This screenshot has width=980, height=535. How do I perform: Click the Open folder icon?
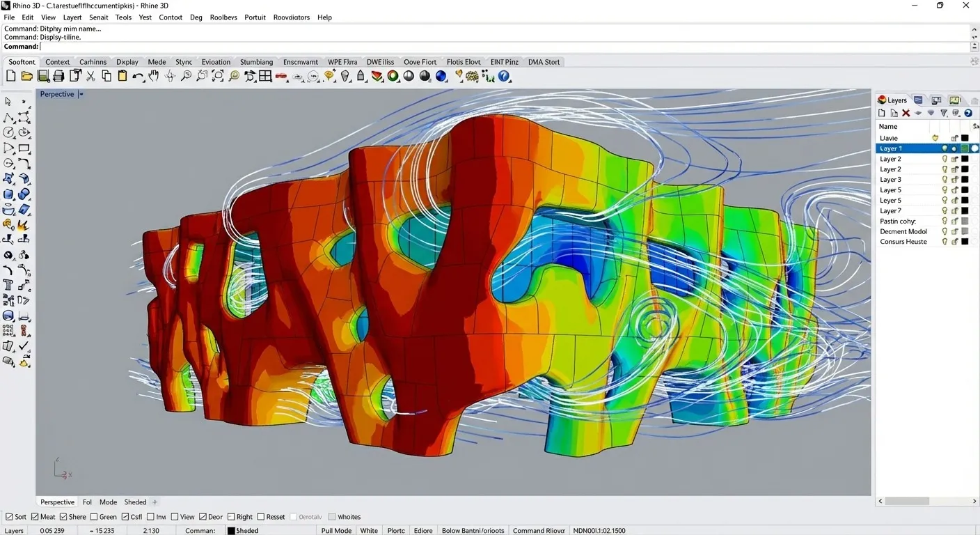coord(26,76)
